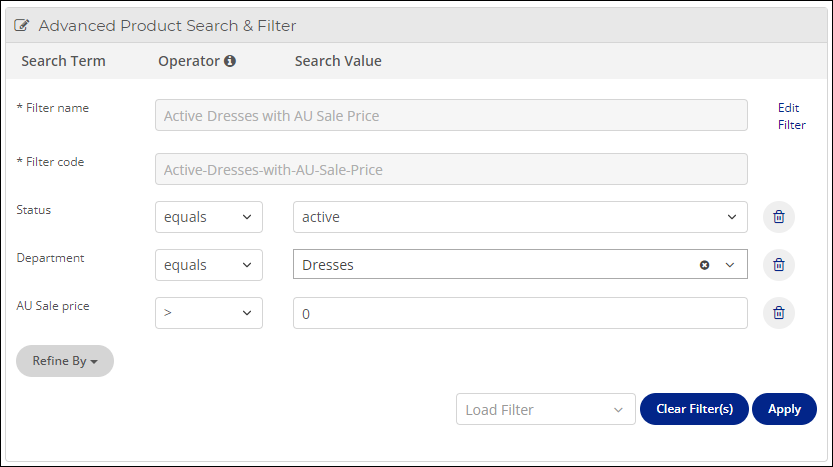Delete the Department filter row

[x=779, y=265]
